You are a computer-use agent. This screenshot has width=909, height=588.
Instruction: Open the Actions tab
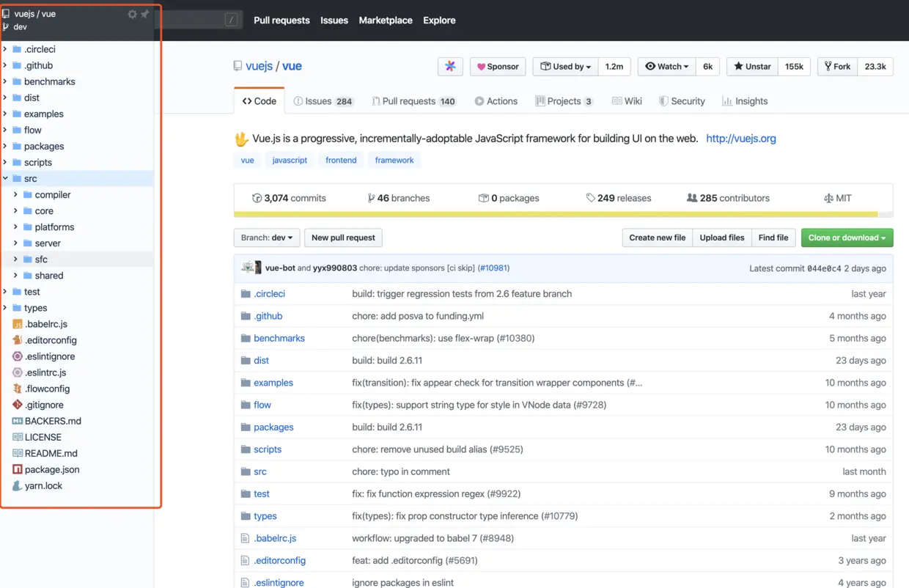[x=496, y=101]
